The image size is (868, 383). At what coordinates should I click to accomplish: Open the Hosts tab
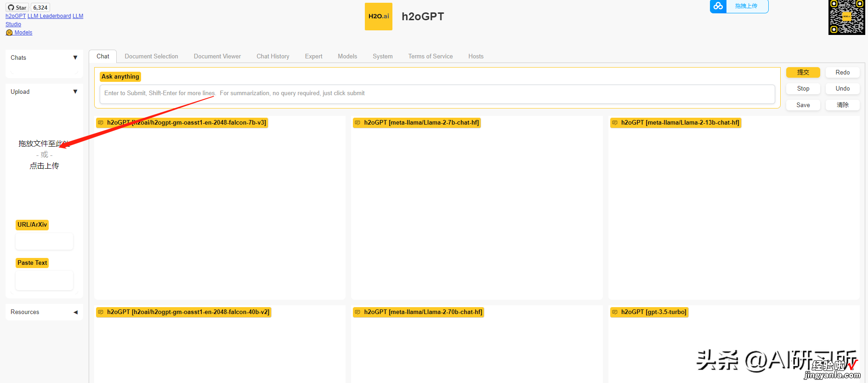coord(476,56)
